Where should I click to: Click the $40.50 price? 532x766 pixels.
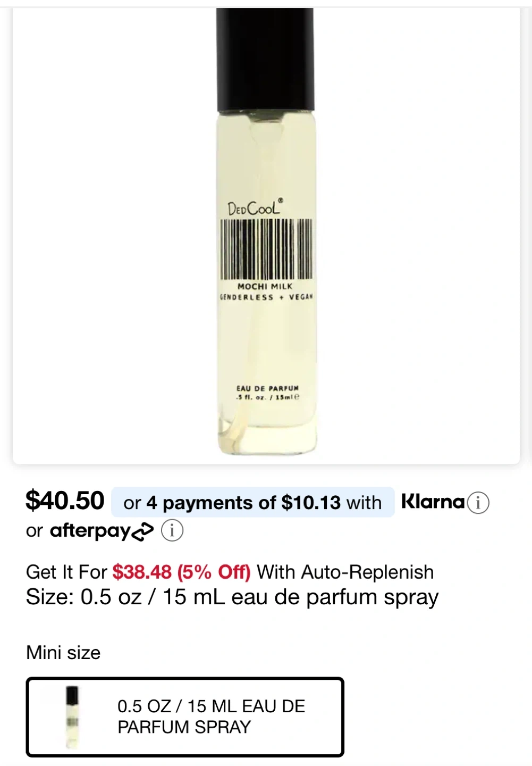point(65,501)
